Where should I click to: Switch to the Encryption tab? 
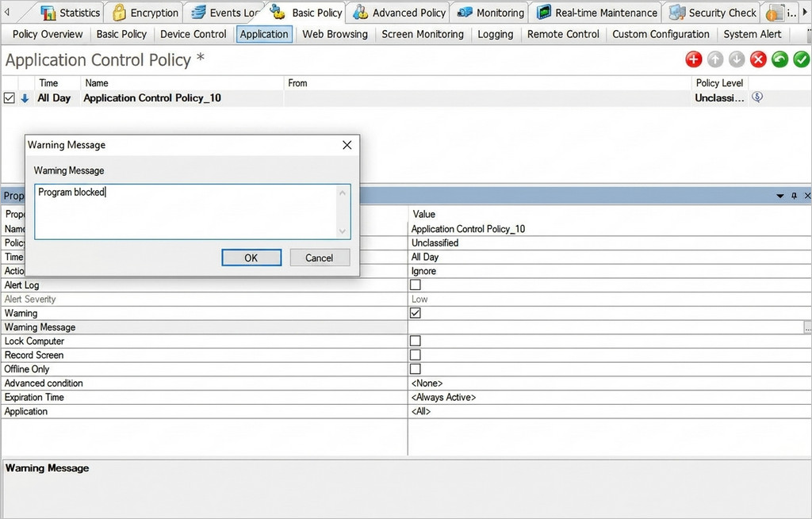pyautogui.click(x=146, y=13)
